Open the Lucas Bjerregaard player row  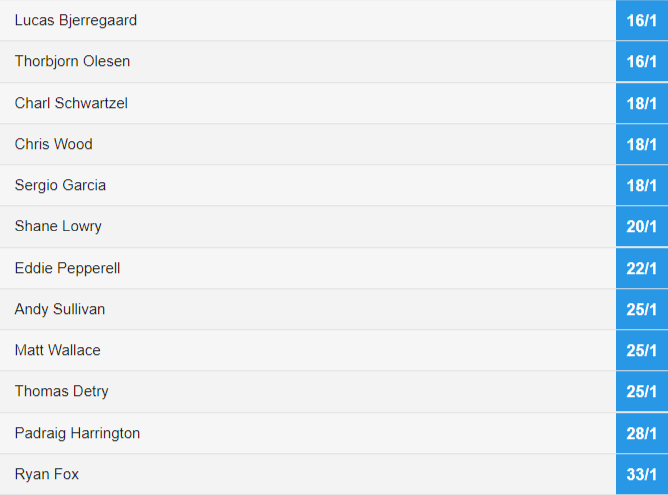308,20
